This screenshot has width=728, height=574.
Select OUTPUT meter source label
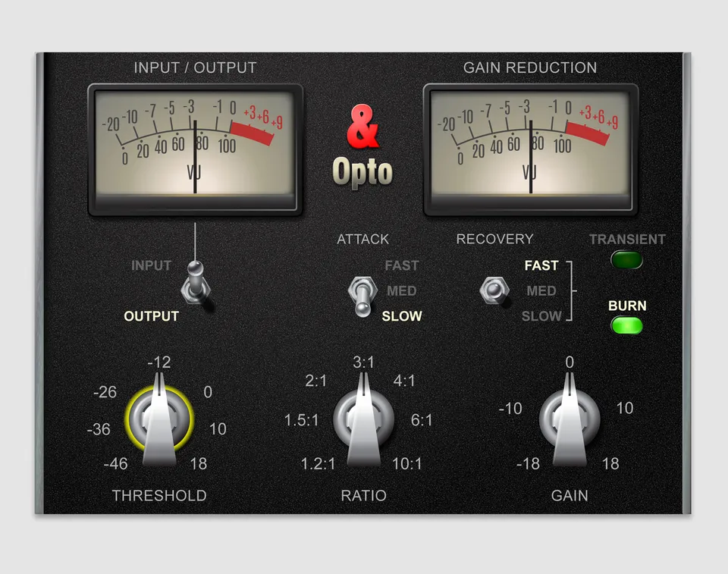pos(152,316)
